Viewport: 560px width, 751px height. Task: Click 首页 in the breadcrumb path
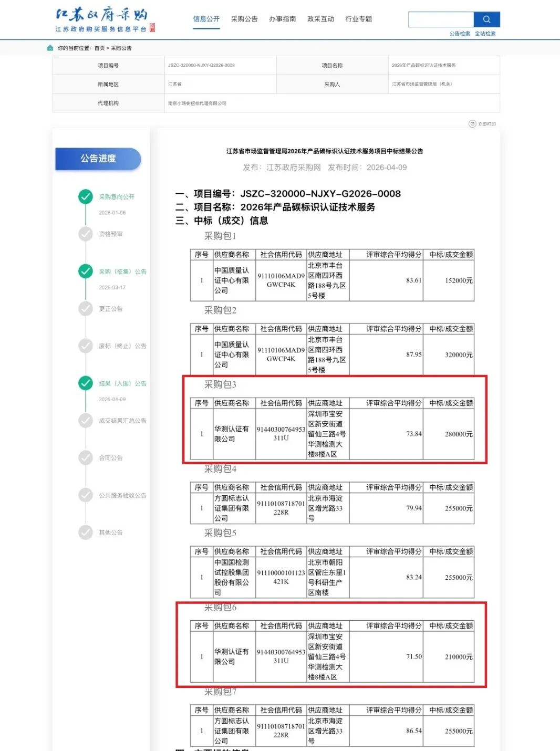pos(99,48)
